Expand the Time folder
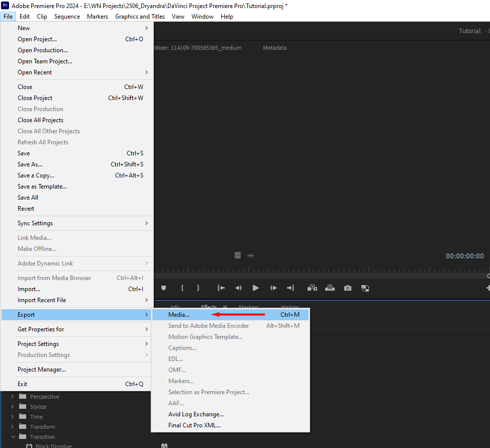 coord(12,416)
